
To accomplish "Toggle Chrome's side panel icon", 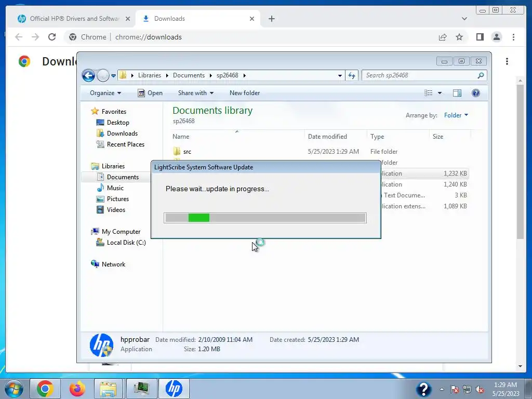I will click(x=480, y=37).
